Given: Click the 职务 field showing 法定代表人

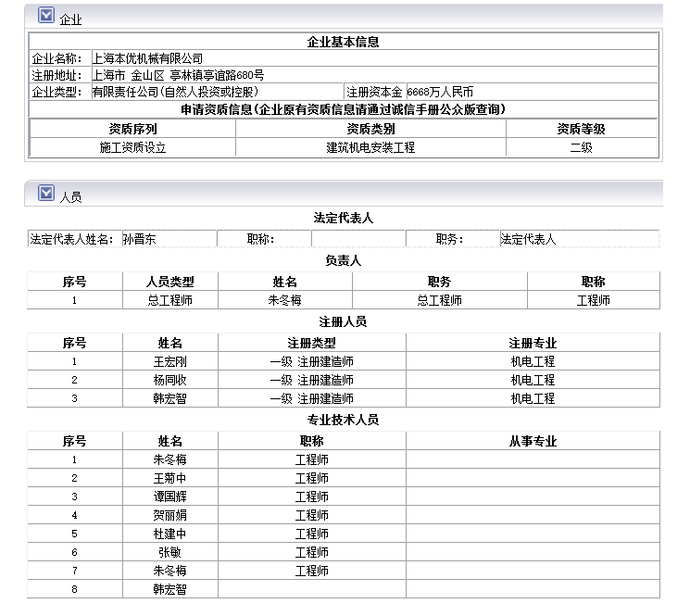Looking at the screenshot, I should tap(579, 239).
